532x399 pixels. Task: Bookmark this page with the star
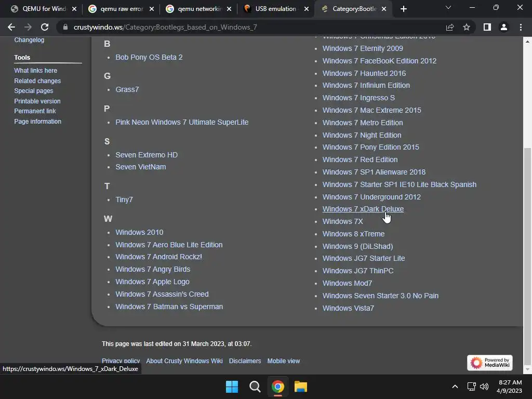click(467, 27)
